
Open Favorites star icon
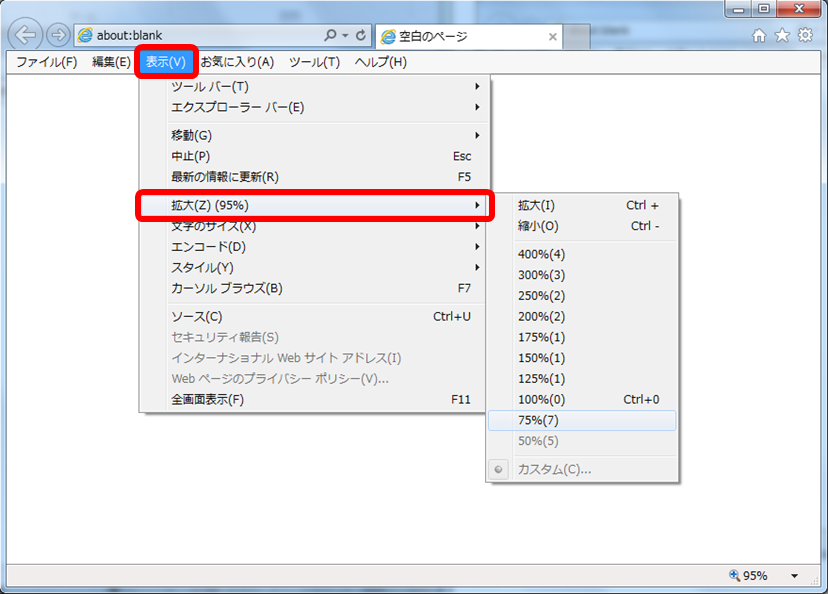click(782, 35)
